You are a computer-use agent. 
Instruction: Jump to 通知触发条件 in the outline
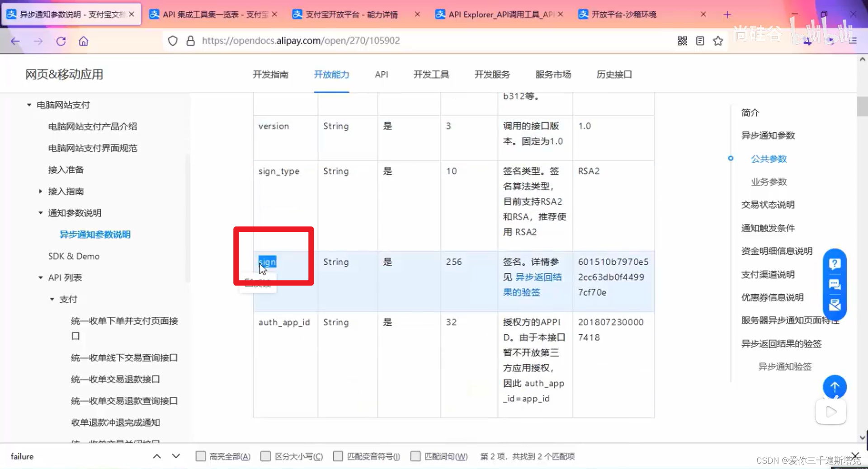point(768,228)
